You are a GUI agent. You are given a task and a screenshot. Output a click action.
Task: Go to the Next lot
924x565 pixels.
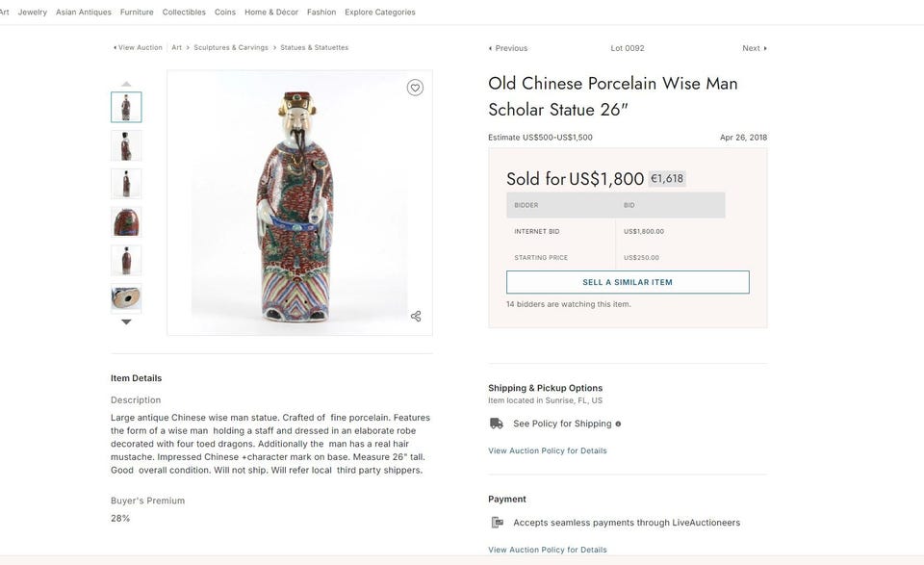[755, 48]
